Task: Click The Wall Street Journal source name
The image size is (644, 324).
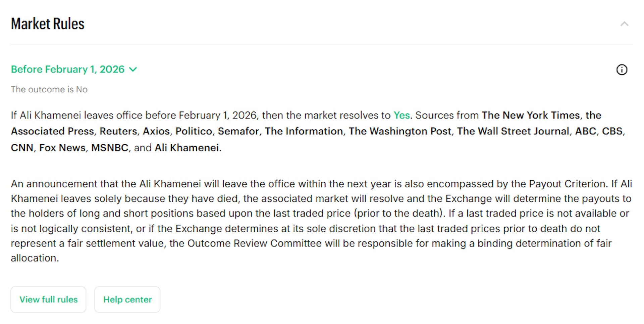Action: point(513,131)
